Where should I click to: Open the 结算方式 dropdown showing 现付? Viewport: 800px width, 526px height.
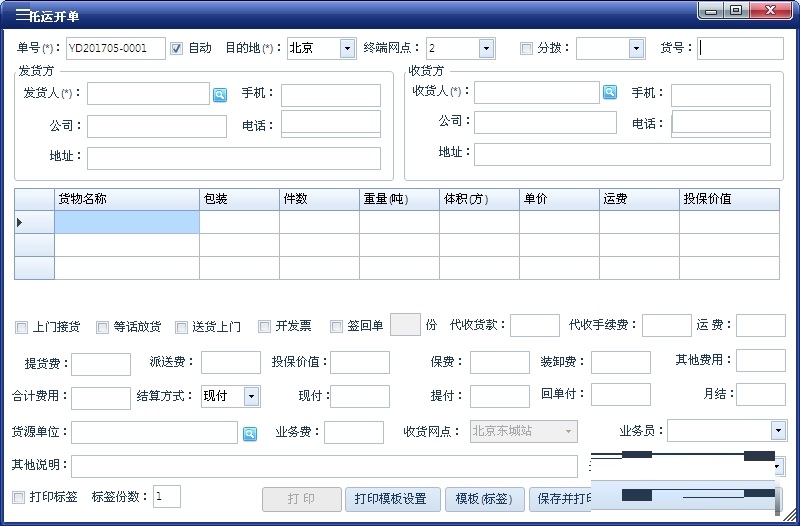(252, 396)
